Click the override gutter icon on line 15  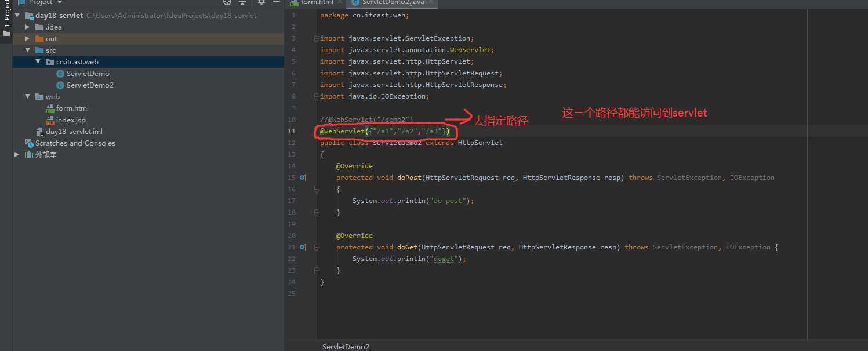click(x=303, y=178)
